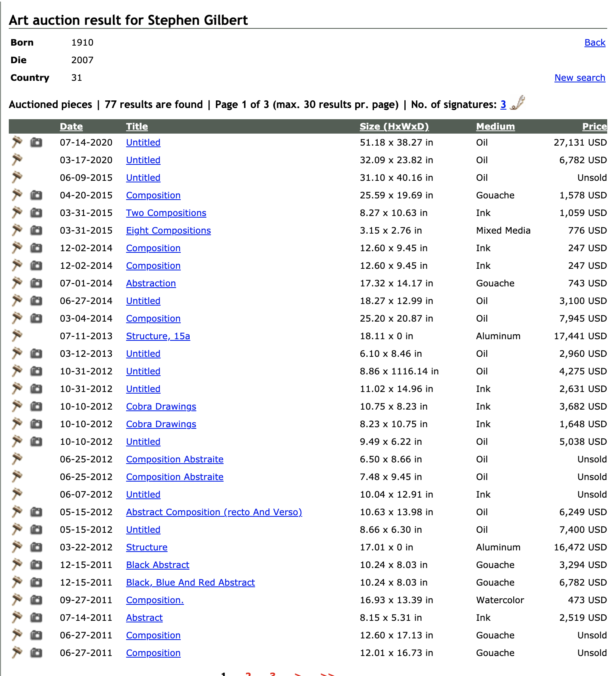Click the hammer icon for 27,131 USD Untitled

point(17,142)
